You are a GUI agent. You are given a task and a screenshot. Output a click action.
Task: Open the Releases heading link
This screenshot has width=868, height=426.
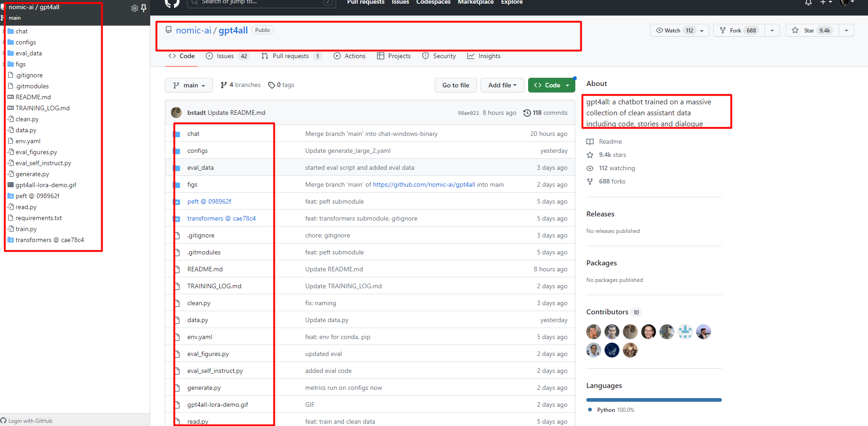(x=600, y=214)
